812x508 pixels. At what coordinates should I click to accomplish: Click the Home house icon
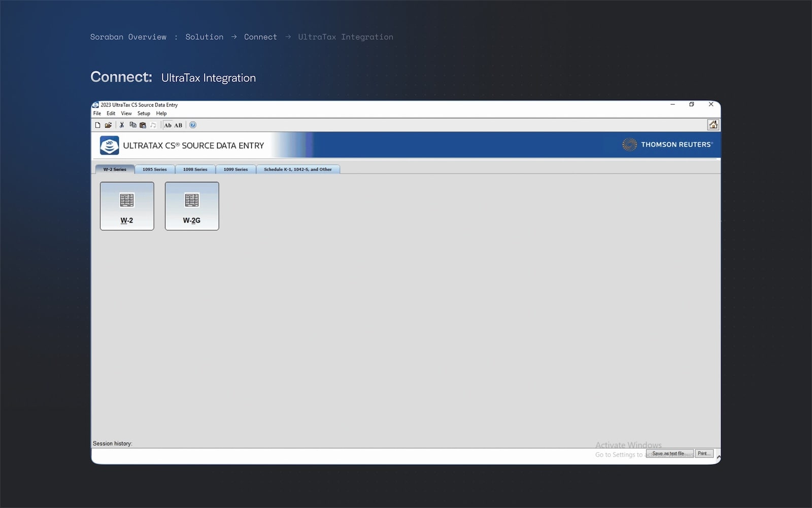tap(713, 125)
